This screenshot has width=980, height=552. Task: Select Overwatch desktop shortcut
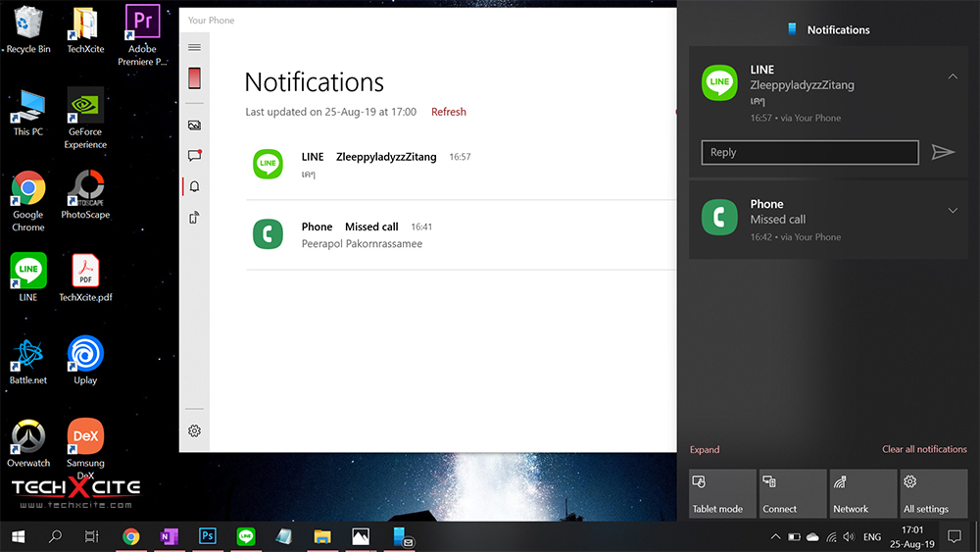click(x=28, y=443)
